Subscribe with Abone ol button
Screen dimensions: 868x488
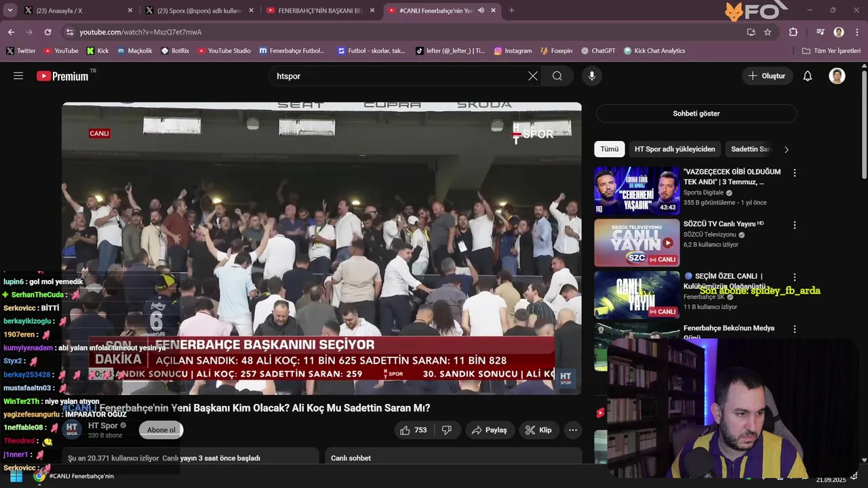tap(161, 430)
